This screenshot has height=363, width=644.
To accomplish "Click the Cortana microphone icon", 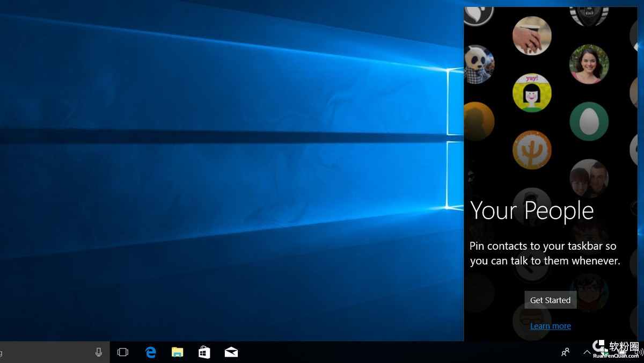I will pos(99,352).
